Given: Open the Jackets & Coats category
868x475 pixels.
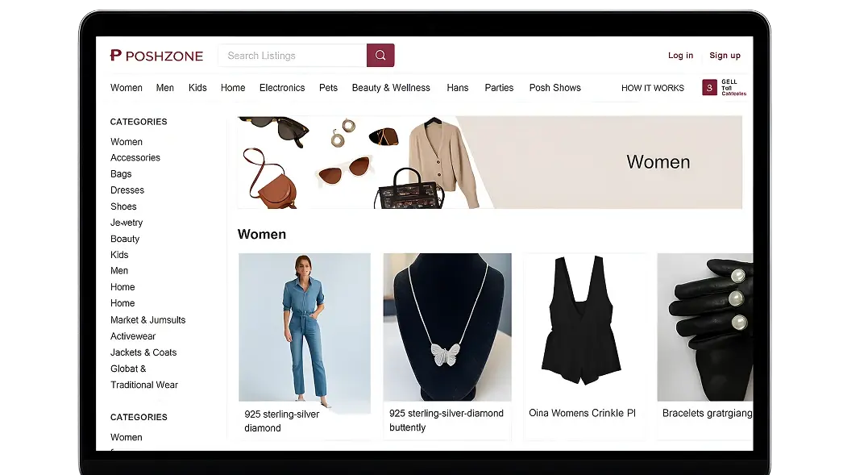Looking at the screenshot, I should (x=143, y=352).
